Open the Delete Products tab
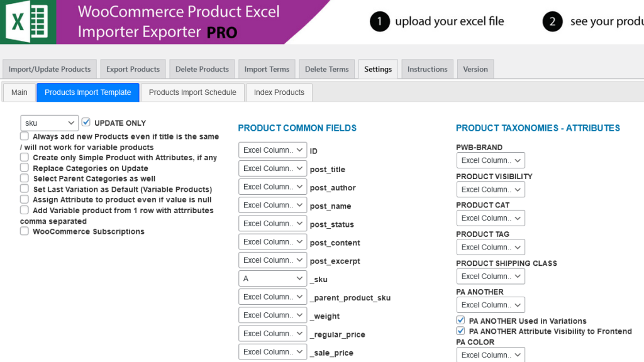The width and height of the screenshot is (644, 362). [x=202, y=69]
